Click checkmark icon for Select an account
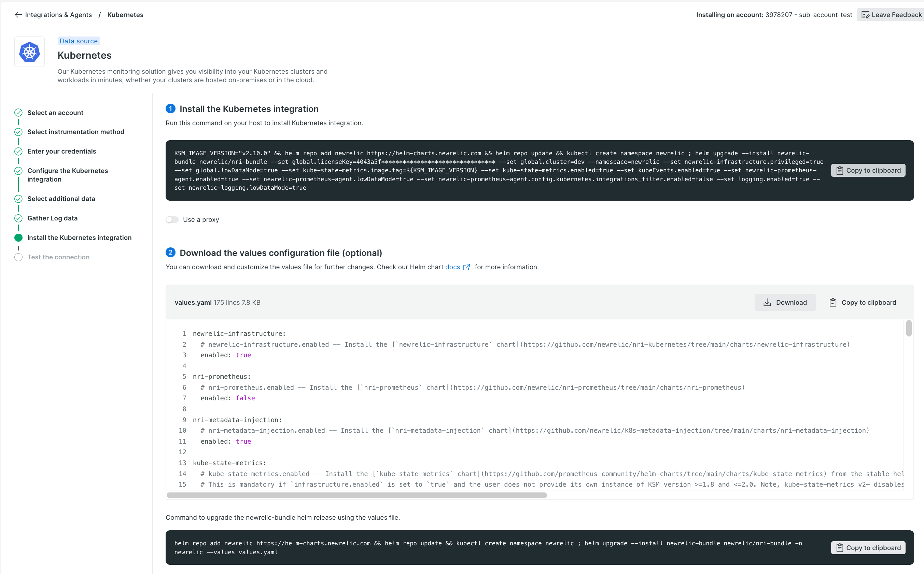This screenshot has height=574, width=924. (18, 113)
